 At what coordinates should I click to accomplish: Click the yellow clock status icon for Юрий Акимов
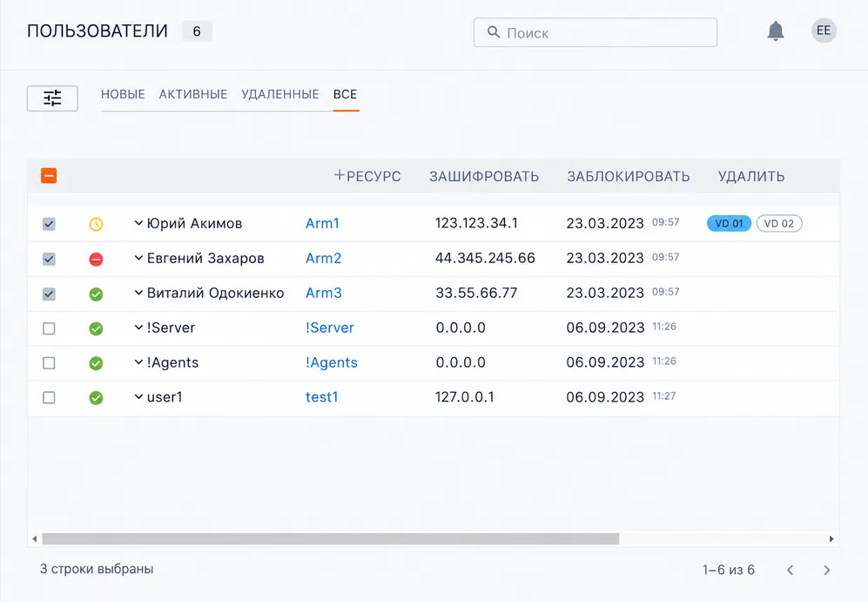96,224
